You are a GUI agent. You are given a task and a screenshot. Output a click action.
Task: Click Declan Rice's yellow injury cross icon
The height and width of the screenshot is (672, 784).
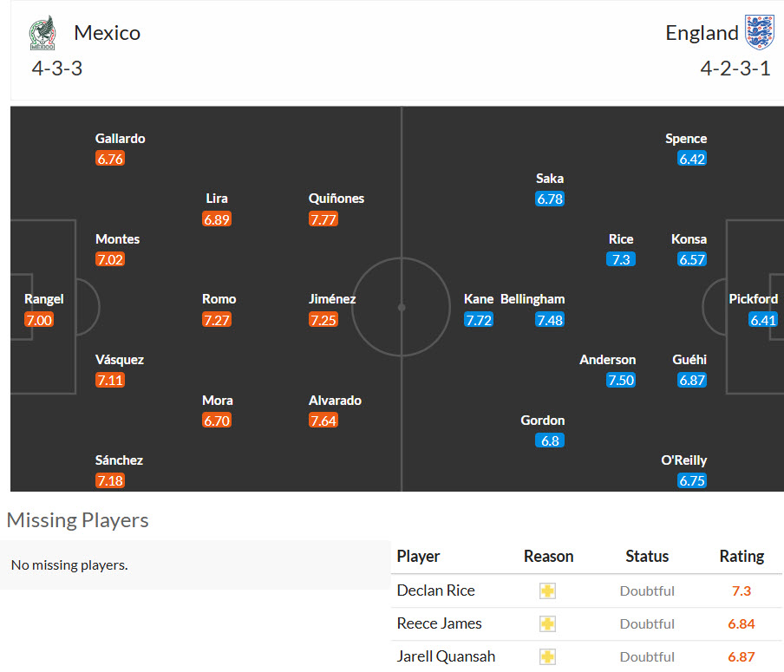point(547,591)
